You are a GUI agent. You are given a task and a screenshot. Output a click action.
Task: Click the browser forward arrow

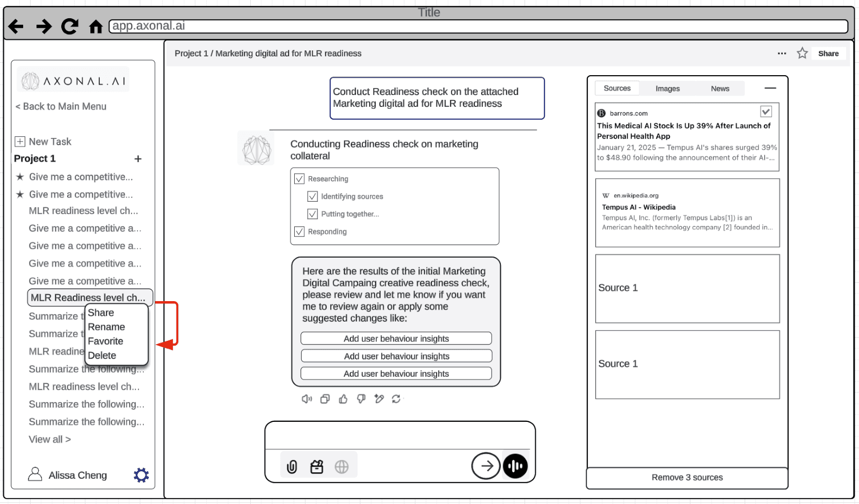tap(43, 26)
